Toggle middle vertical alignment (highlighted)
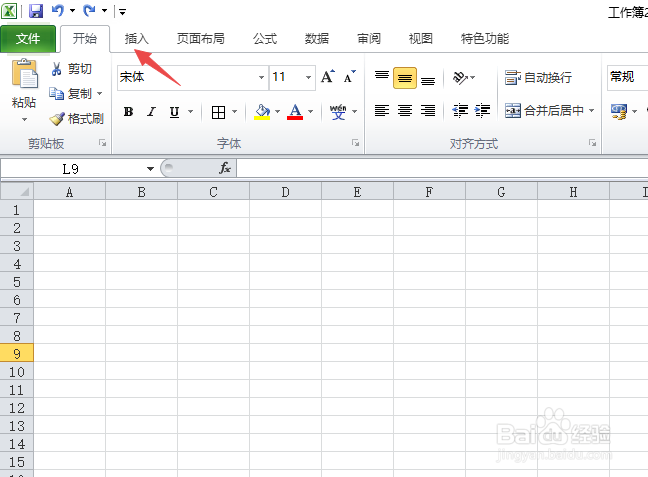Image resolution: width=648 pixels, height=477 pixels. pyautogui.click(x=405, y=78)
